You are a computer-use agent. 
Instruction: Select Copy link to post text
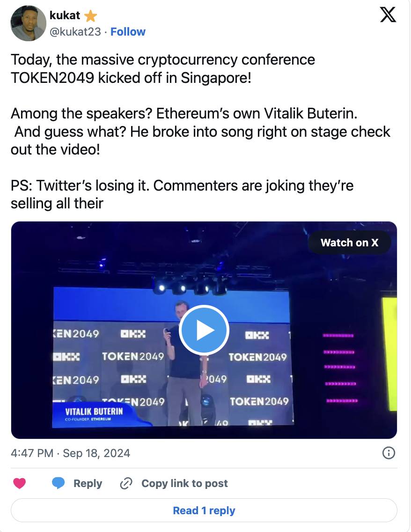coord(184,483)
